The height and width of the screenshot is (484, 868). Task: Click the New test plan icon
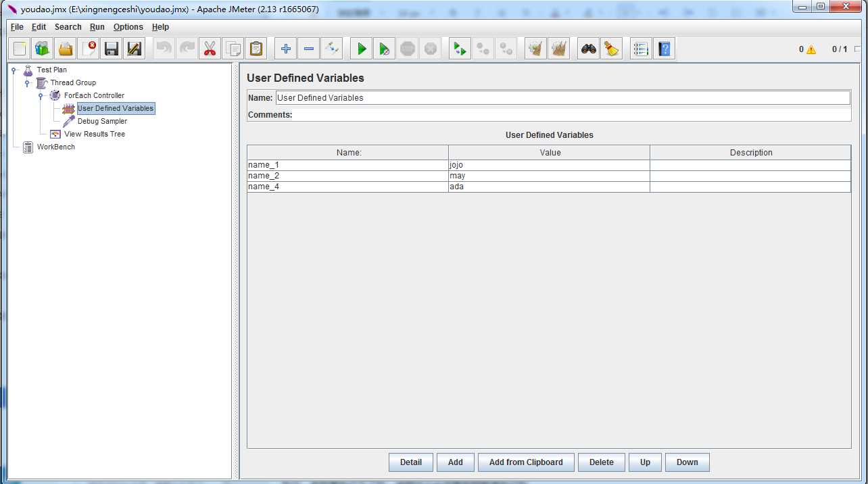[20, 49]
